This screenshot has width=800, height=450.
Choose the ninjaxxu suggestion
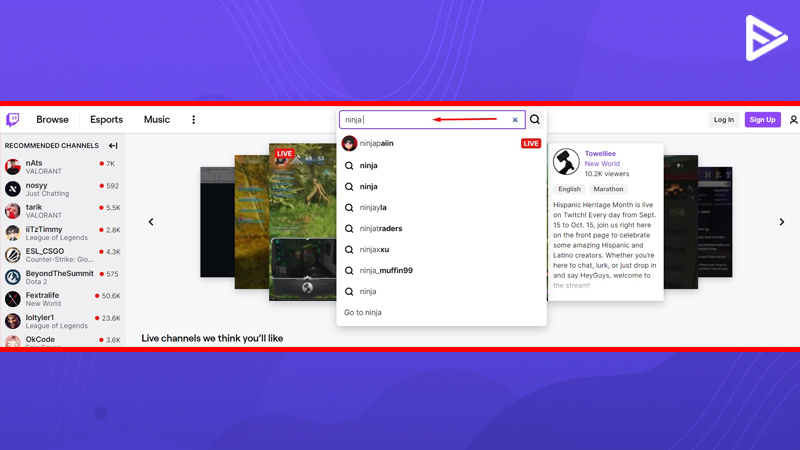click(441, 249)
